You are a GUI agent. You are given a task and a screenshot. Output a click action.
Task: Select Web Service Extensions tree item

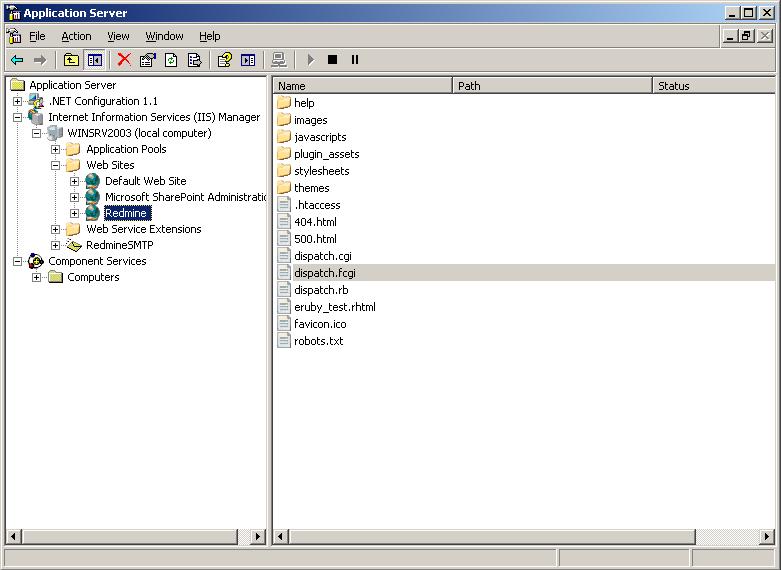tap(143, 229)
